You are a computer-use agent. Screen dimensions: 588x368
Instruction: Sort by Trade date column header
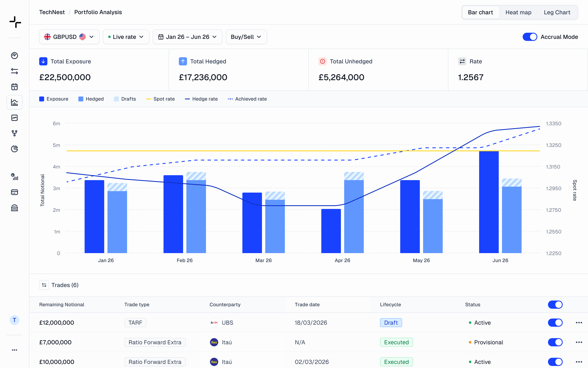coord(307,304)
